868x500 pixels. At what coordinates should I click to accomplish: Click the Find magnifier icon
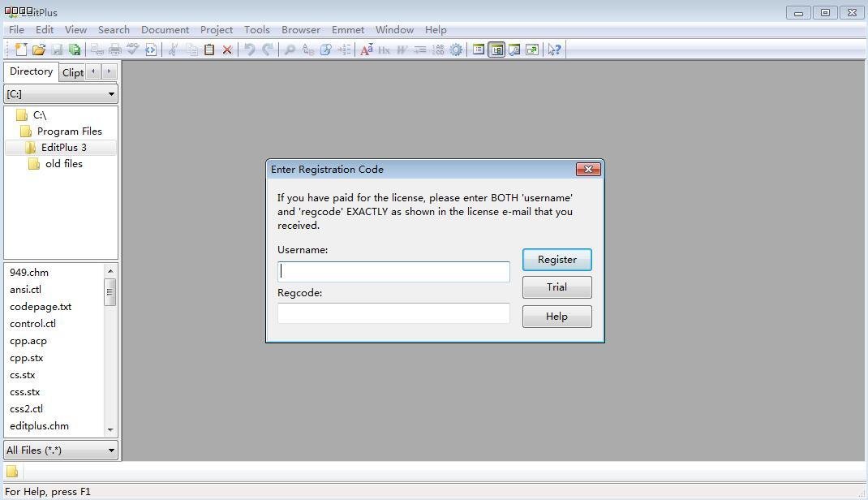[x=290, y=50]
